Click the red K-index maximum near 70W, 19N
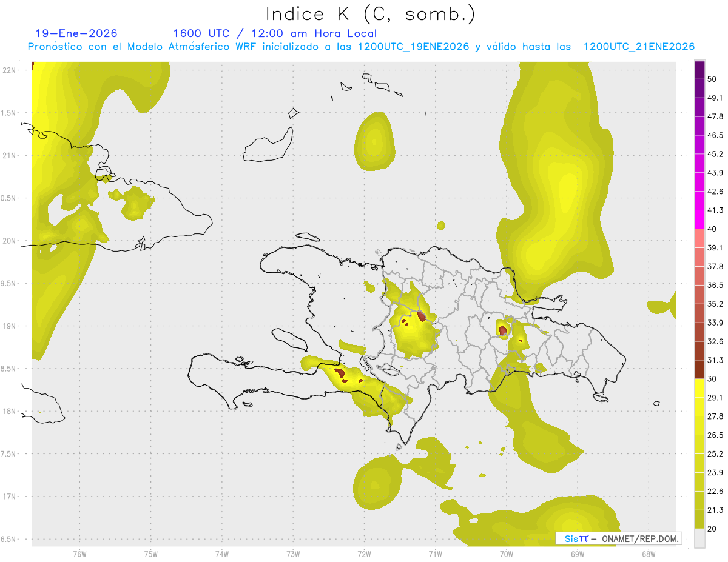The width and height of the screenshot is (728, 562). point(503,330)
